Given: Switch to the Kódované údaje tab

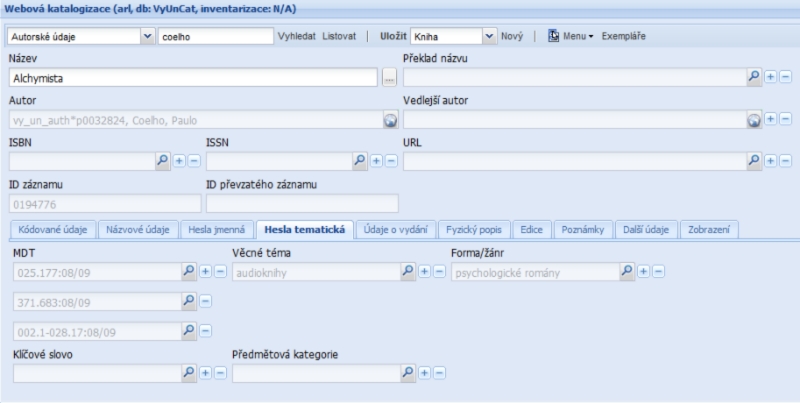Looking at the screenshot, I should pyautogui.click(x=53, y=229).
